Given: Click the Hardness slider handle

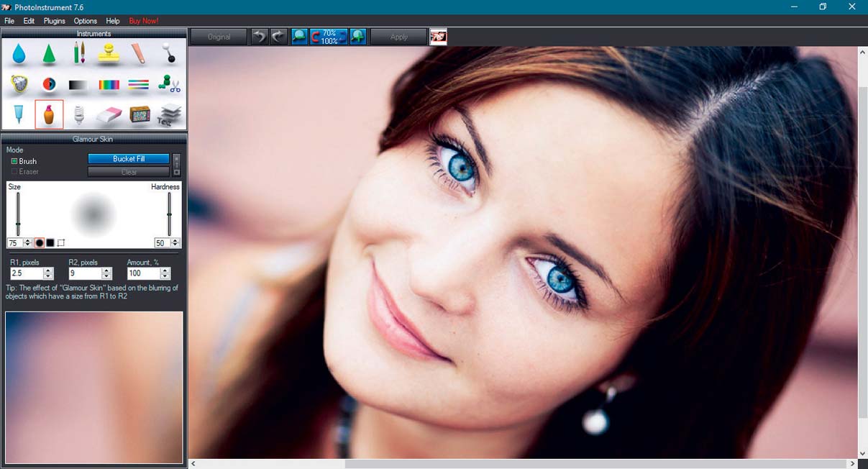Looking at the screenshot, I should tap(170, 214).
